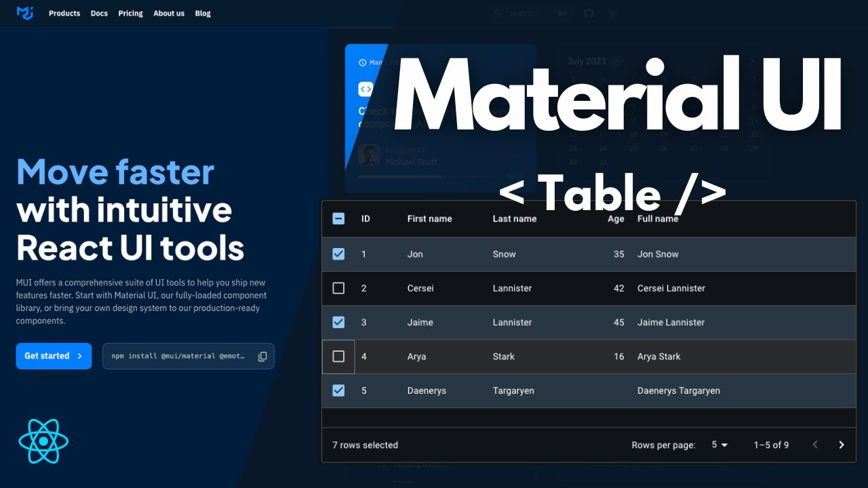Click the Last name cell Stark

503,357
